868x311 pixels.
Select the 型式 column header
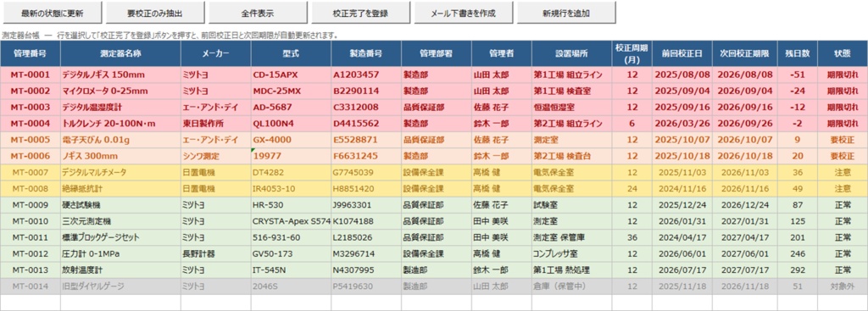[x=292, y=53]
